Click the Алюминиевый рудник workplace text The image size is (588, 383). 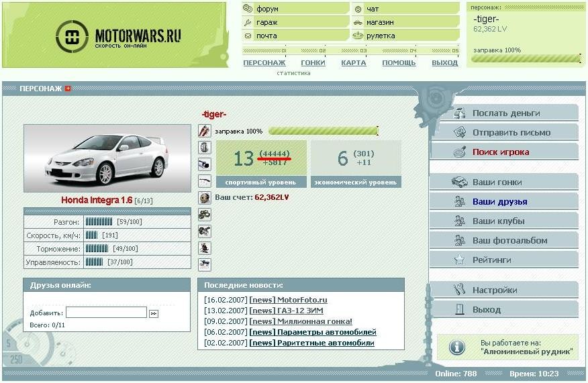(x=527, y=351)
